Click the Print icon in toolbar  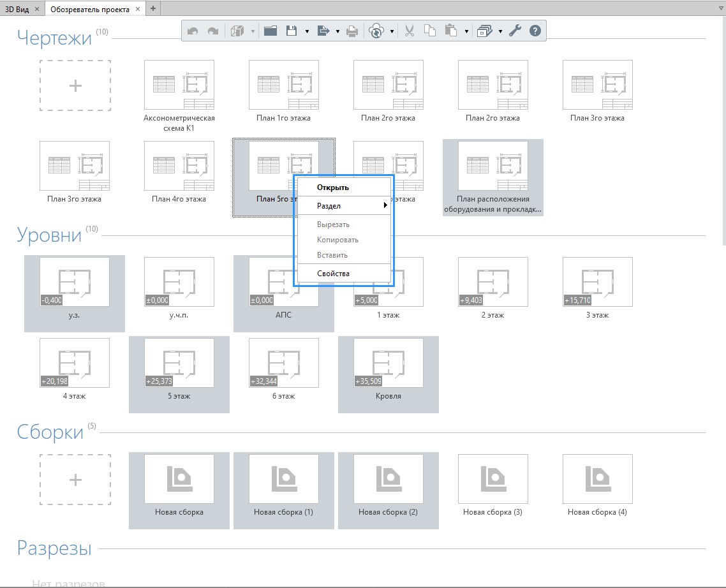pos(352,31)
